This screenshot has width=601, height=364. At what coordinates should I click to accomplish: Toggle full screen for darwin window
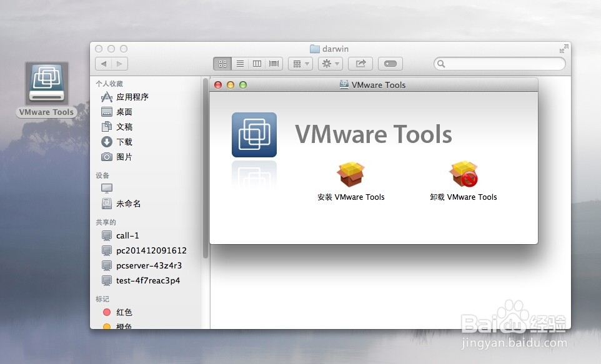564,49
